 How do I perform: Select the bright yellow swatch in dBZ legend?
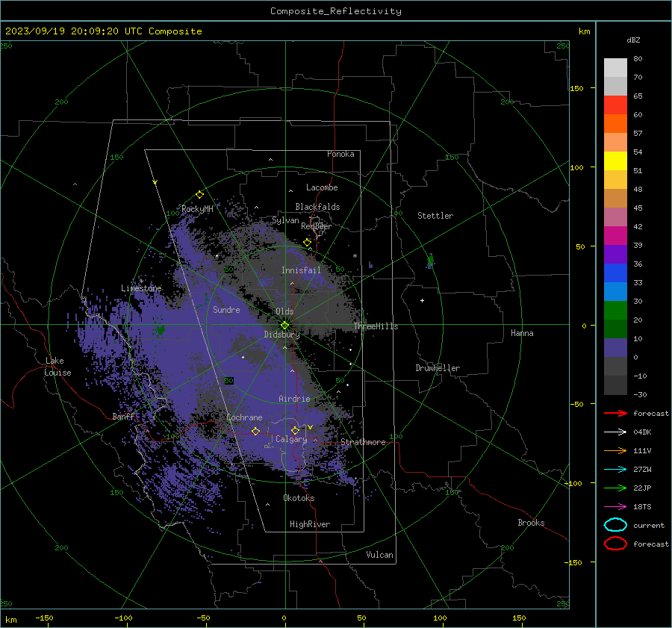[615, 161]
